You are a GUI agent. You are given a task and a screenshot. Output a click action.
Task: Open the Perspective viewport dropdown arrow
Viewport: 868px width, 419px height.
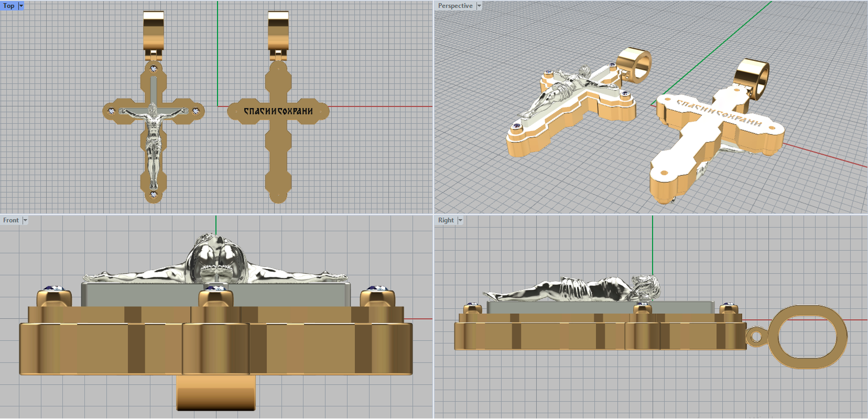pyautogui.click(x=479, y=5)
